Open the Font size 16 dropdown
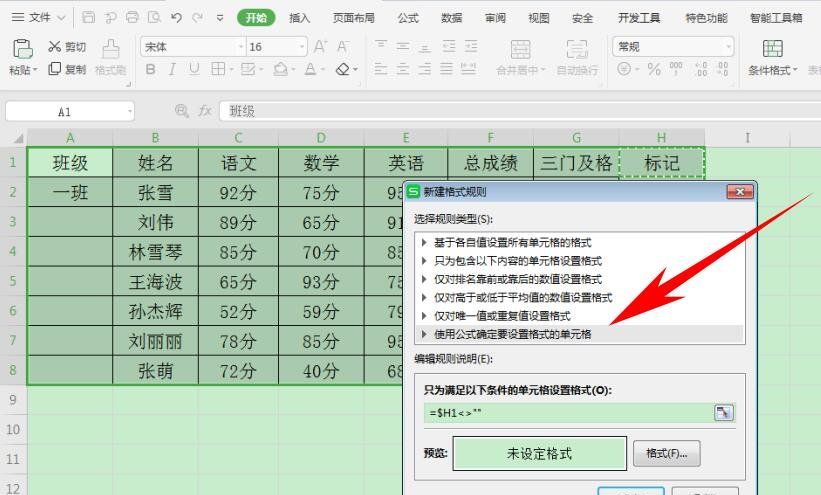Screen dimensions: 821x495 (x=302, y=47)
